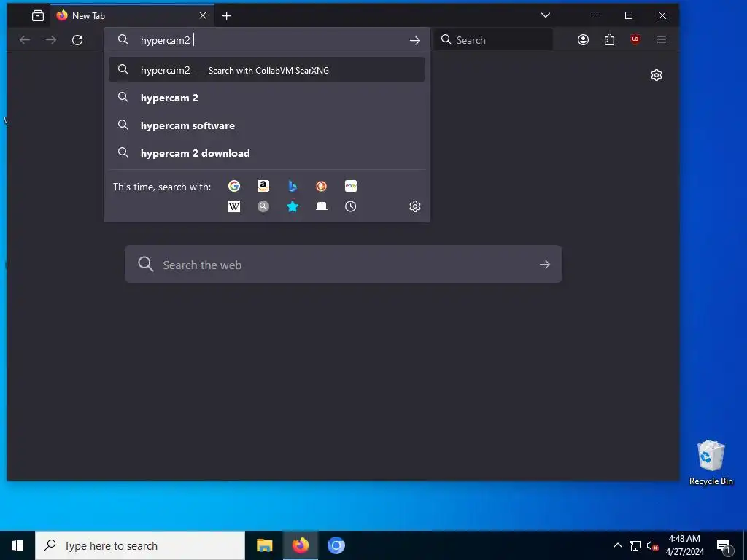747x560 pixels.
Task: Open Firefox account menu
Action: point(583,39)
